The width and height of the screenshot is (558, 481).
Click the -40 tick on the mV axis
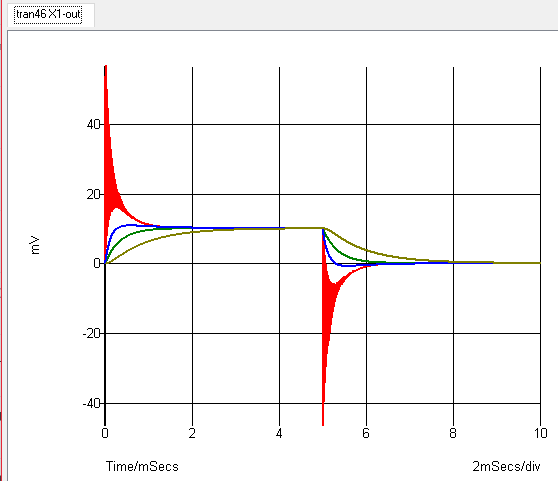pos(91,403)
